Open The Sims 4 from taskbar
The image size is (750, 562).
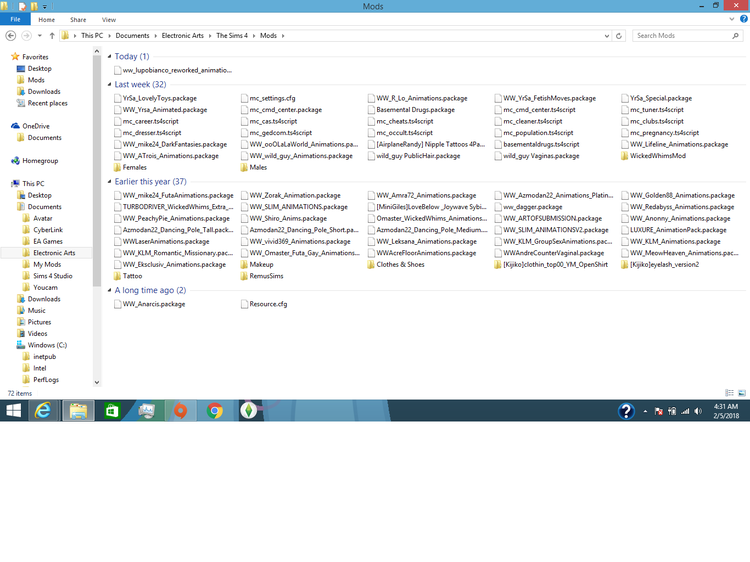pyautogui.click(x=249, y=411)
